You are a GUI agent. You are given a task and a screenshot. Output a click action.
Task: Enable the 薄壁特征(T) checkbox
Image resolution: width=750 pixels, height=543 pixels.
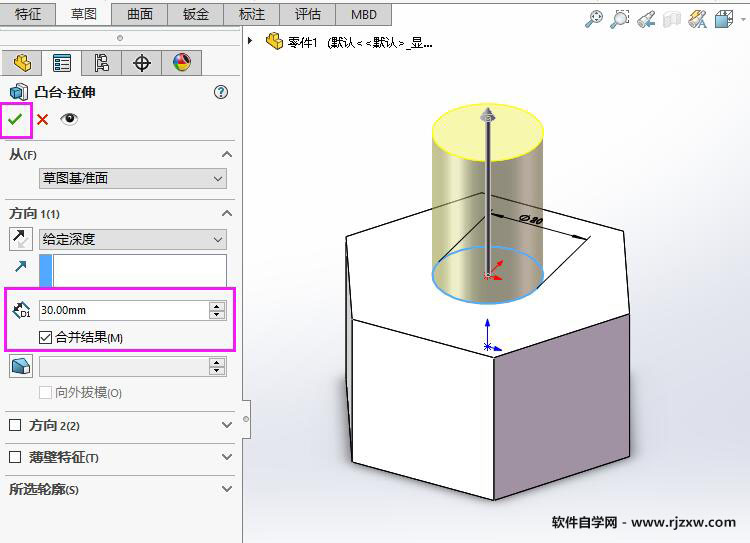pos(15,457)
